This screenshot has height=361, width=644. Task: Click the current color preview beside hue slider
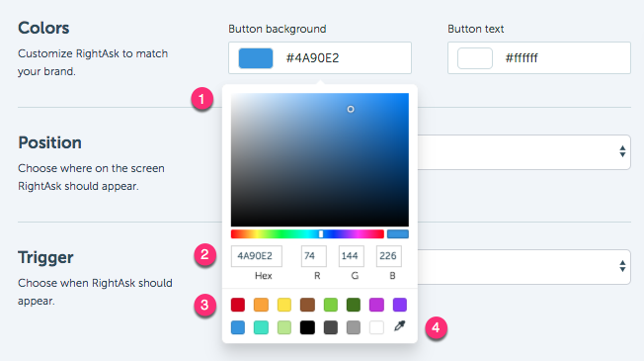[x=398, y=234]
